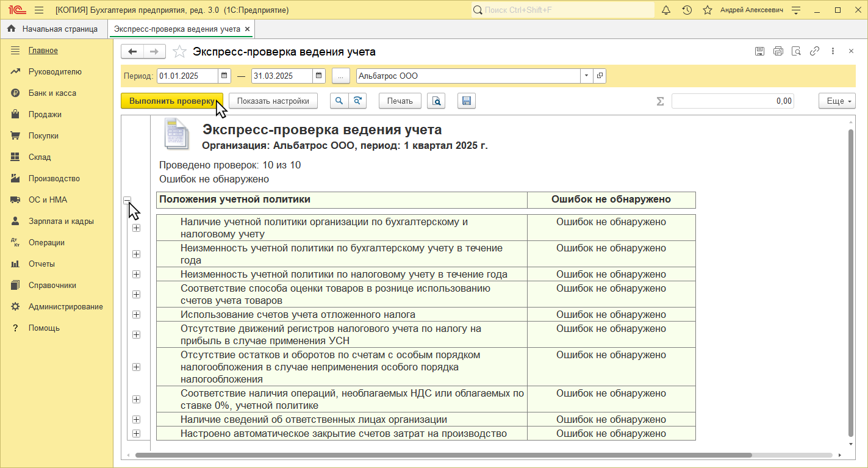Open the Еще dropdown menu
Viewport: 868px width, 468px height.
837,101
